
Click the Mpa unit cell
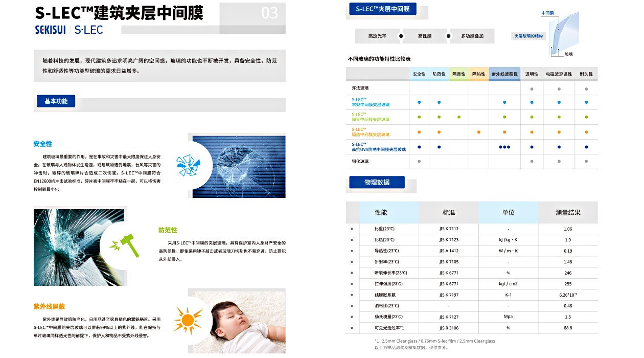508,317
